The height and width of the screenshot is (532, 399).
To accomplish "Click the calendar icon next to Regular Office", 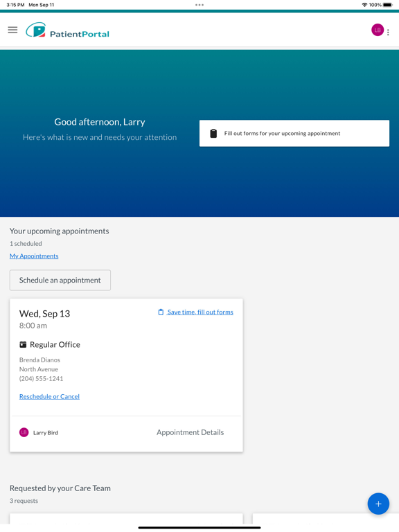I will pyautogui.click(x=23, y=345).
